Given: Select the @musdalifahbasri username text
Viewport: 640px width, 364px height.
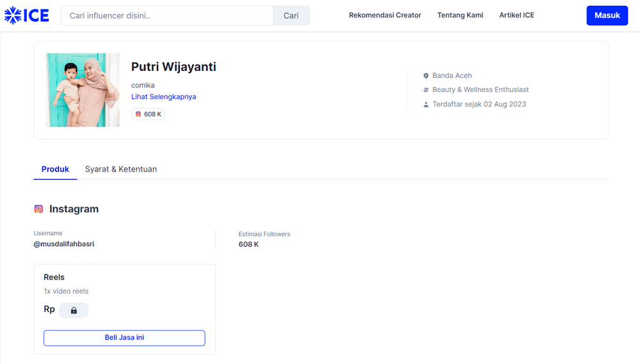Looking at the screenshot, I should click(64, 244).
